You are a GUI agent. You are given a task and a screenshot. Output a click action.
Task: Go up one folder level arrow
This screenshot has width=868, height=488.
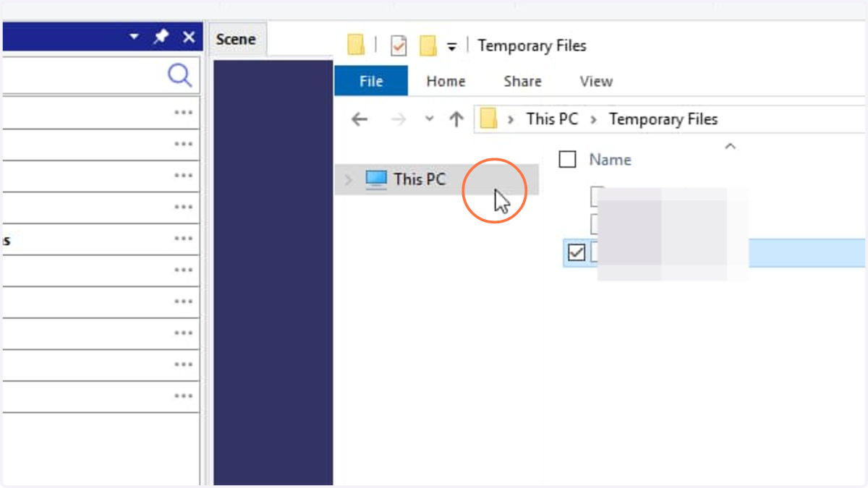coord(456,119)
